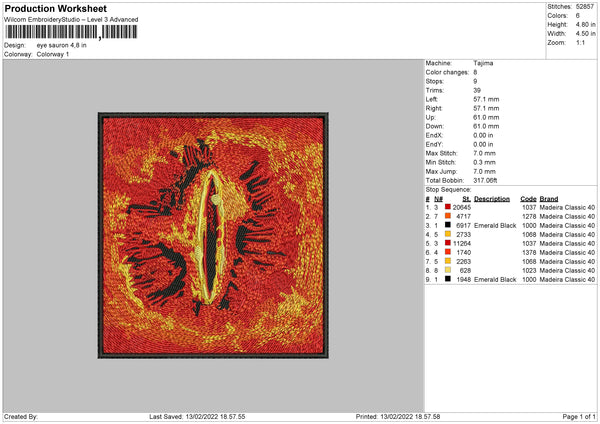The width and height of the screenshot is (600, 424).
Task: Click thread code '1023' in row 8
Action: coord(529,271)
